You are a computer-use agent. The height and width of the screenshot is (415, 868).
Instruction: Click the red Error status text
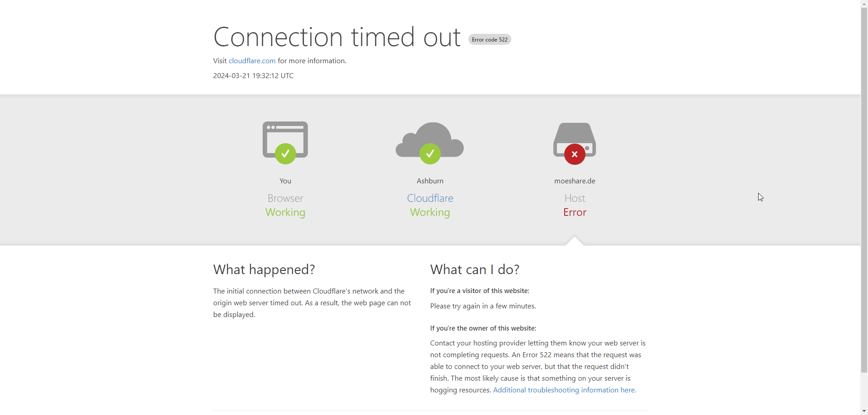(x=575, y=212)
